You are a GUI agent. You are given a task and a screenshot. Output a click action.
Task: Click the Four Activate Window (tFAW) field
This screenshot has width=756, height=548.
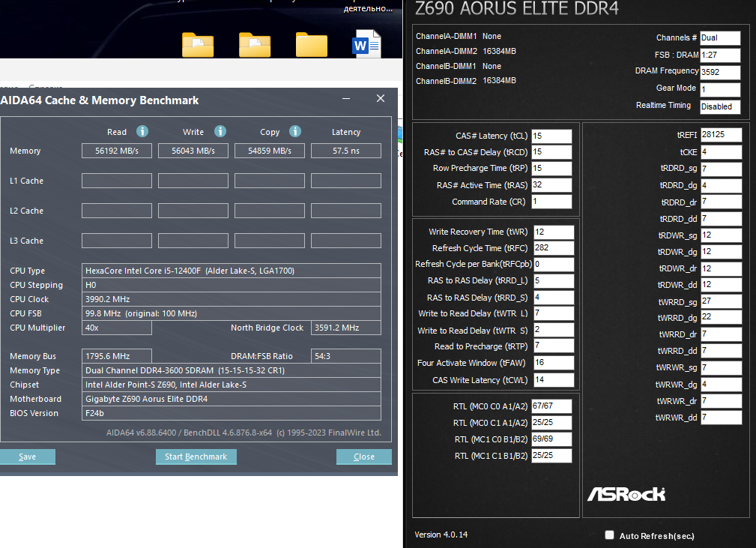point(554,363)
